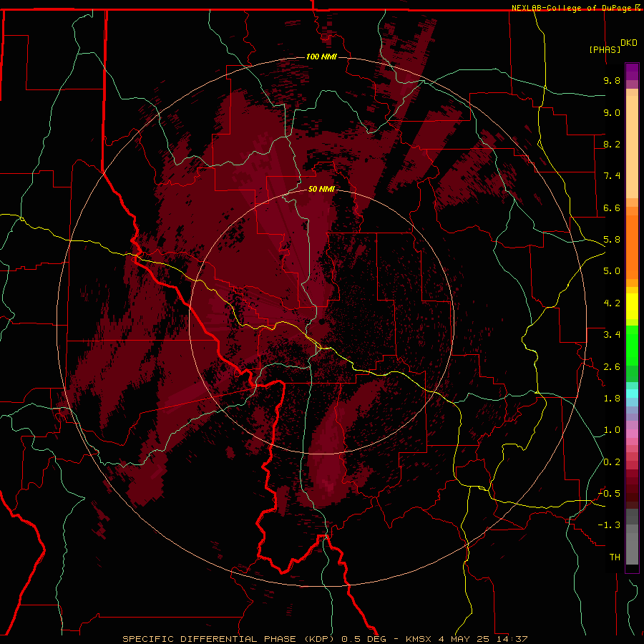Click the -0.5 scale value

[610, 494]
